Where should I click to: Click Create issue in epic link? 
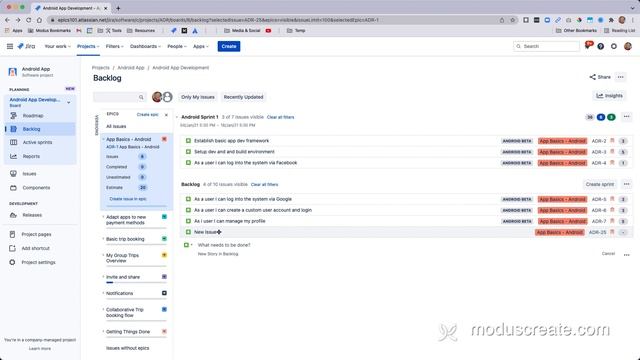point(128,199)
